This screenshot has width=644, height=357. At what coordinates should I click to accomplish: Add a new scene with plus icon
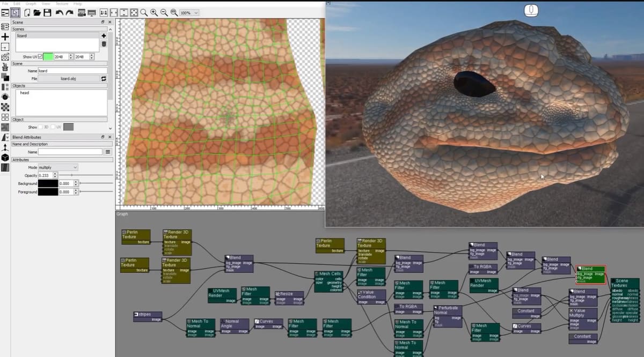coord(104,36)
